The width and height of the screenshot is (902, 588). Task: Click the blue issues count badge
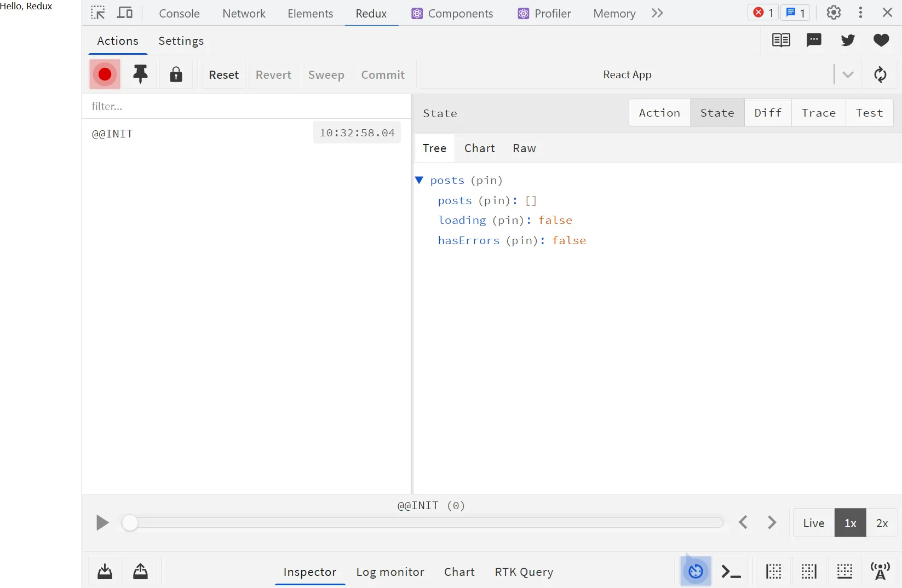pos(795,13)
